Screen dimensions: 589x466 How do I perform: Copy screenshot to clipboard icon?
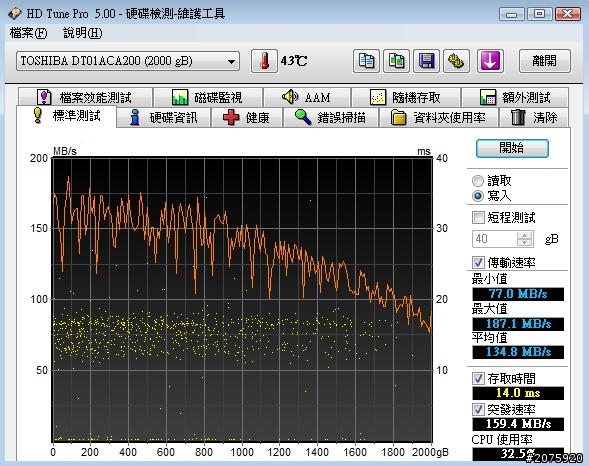pos(396,61)
